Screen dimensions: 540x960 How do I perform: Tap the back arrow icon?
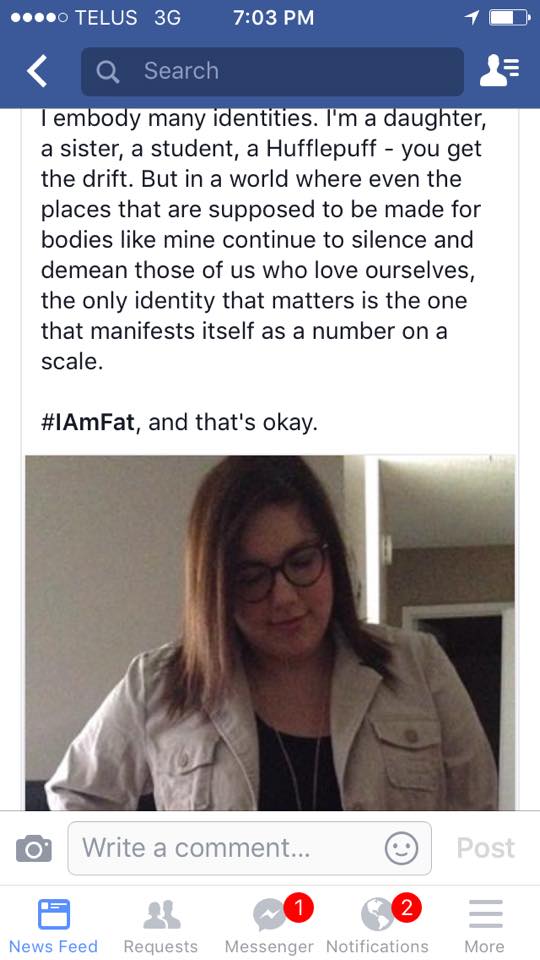click(37, 72)
